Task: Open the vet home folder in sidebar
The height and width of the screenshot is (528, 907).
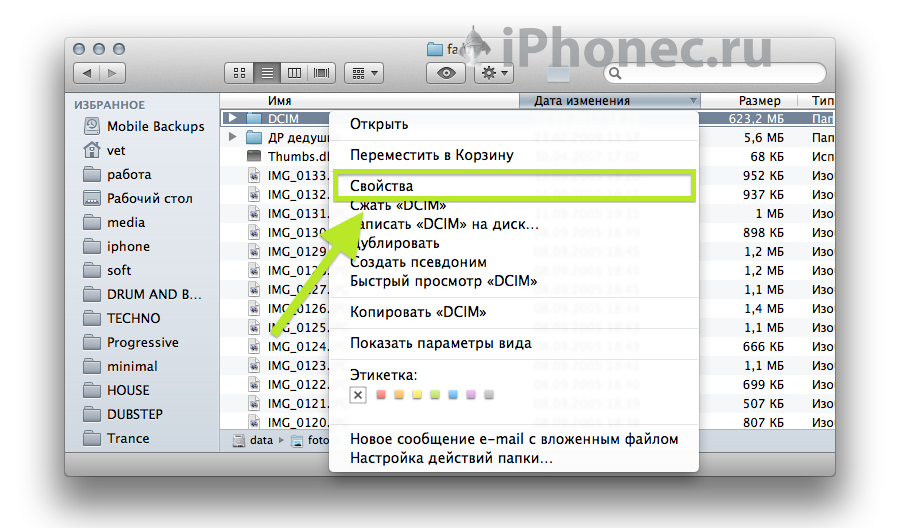Action: [x=116, y=150]
